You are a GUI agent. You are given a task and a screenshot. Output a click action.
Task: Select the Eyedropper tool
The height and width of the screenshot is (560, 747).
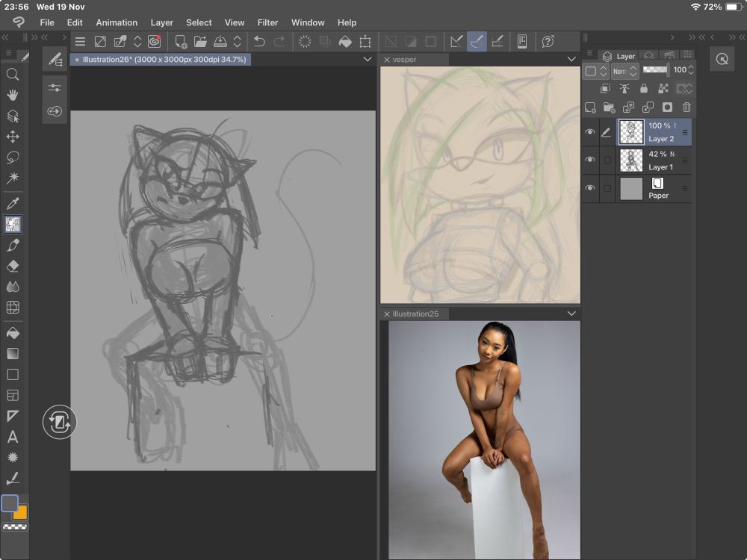click(x=13, y=203)
